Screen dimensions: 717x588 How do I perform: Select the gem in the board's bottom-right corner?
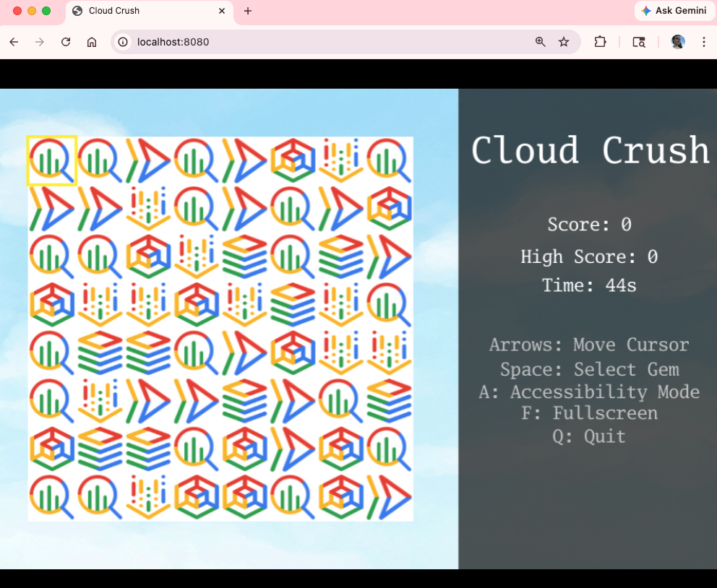point(389,497)
